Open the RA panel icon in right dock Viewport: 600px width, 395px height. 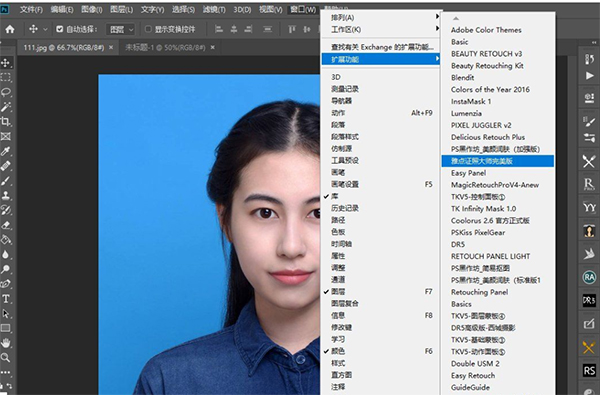[x=589, y=277]
